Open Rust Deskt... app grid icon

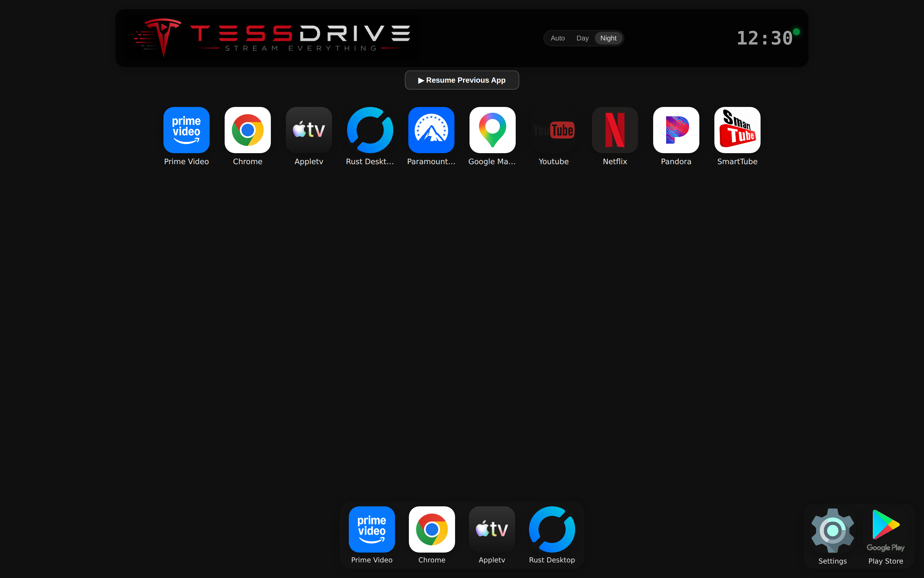[370, 130]
